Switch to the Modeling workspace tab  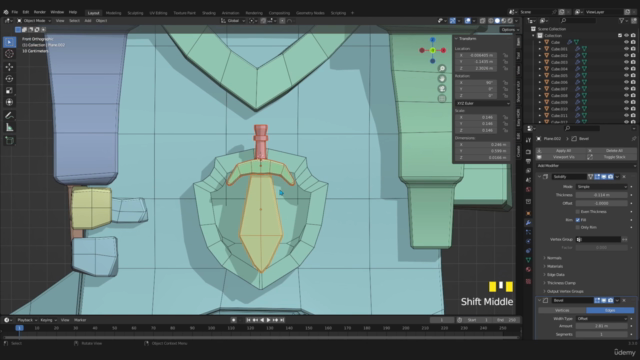113,13
